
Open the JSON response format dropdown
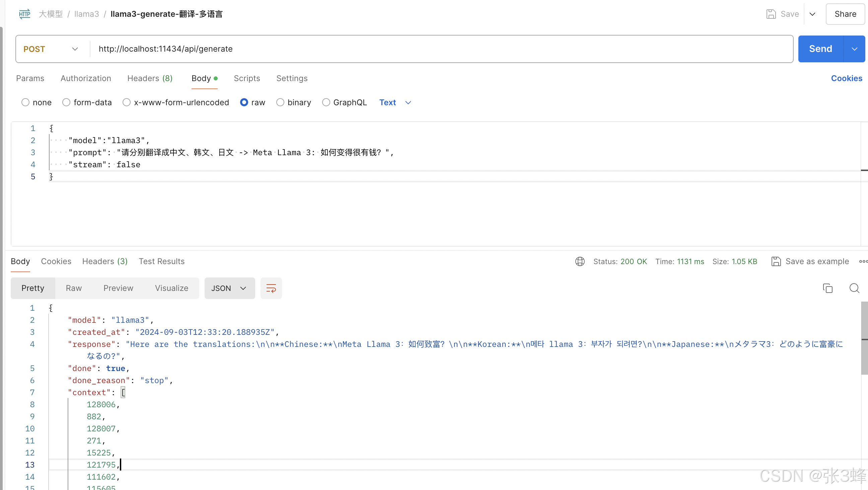229,288
